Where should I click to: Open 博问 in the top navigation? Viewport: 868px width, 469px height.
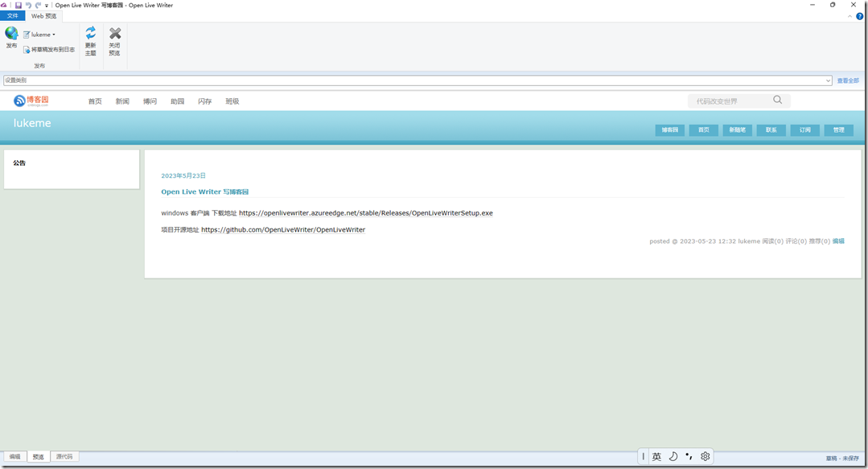150,101
